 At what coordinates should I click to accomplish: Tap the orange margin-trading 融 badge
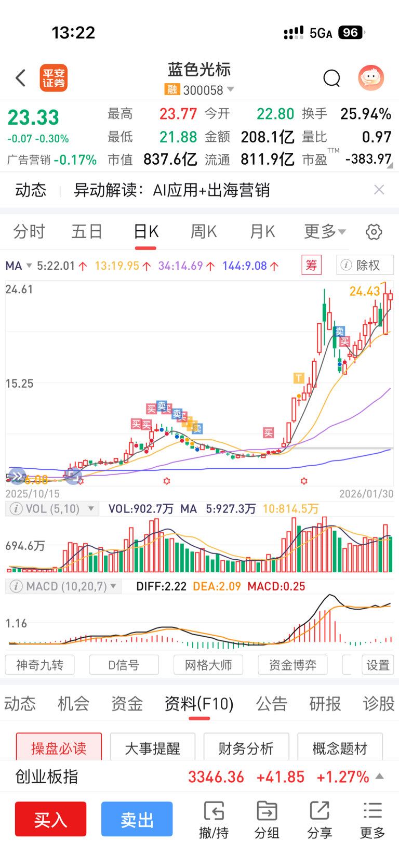172,90
